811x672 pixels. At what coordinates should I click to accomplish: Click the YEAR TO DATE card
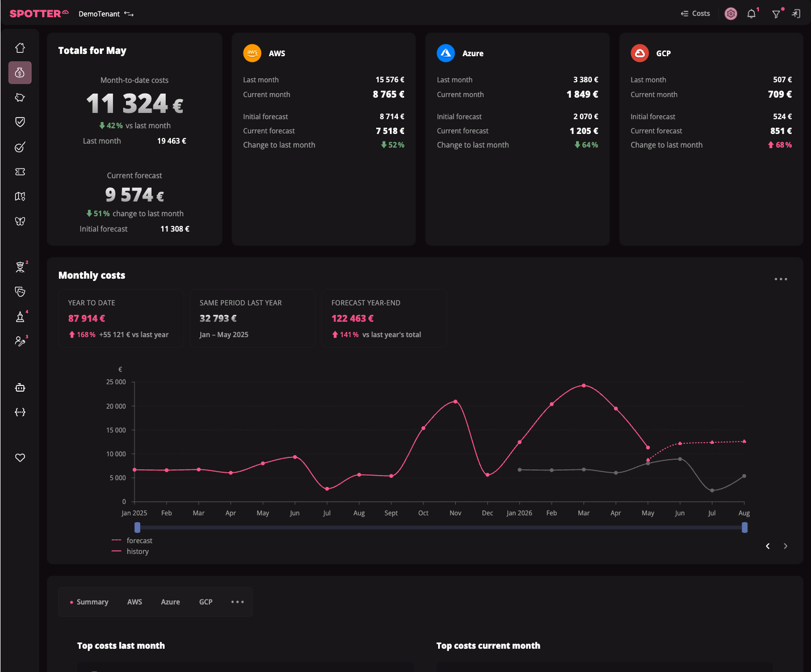tap(121, 318)
